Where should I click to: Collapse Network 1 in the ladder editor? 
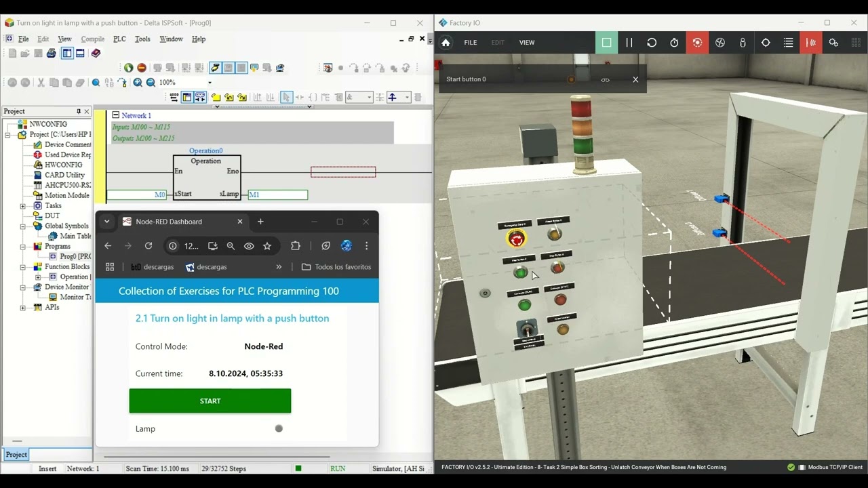tap(115, 115)
